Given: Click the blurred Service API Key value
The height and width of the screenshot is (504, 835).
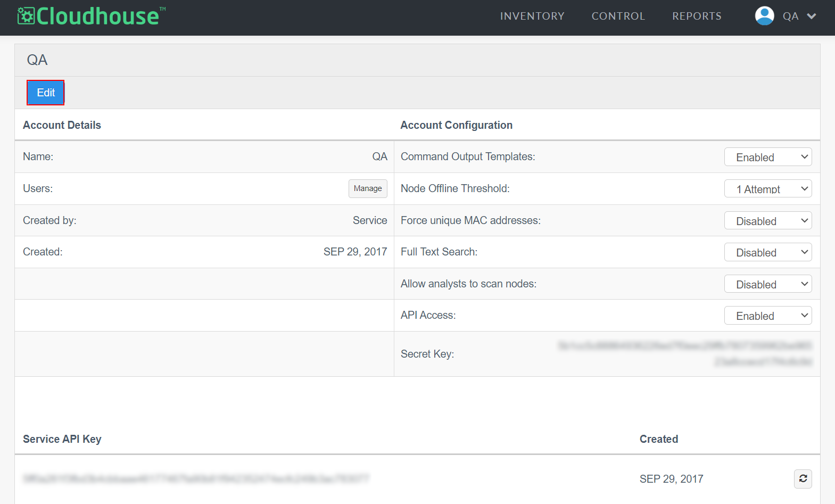Looking at the screenshot, I should tap(196, 479).
